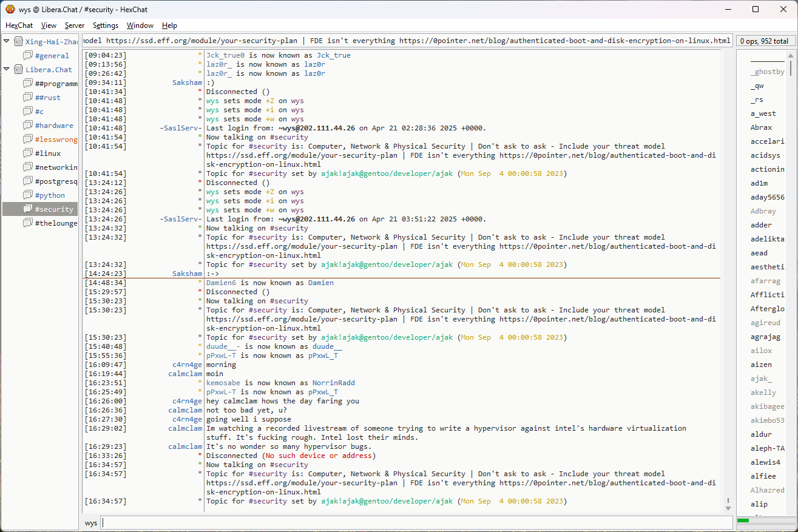Screen dimensions: 798x532
Task: Open the Server menu
Action: [x=75, y=25]
